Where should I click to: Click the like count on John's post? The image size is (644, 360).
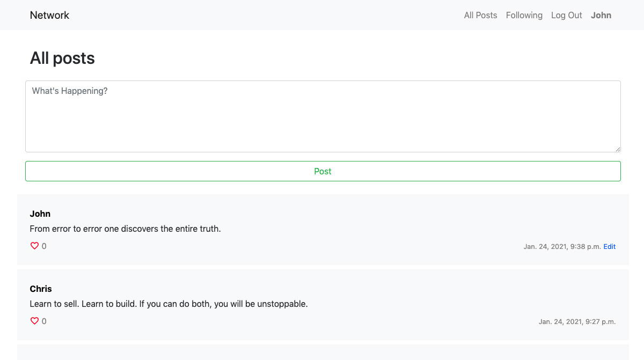click(44, 246)
